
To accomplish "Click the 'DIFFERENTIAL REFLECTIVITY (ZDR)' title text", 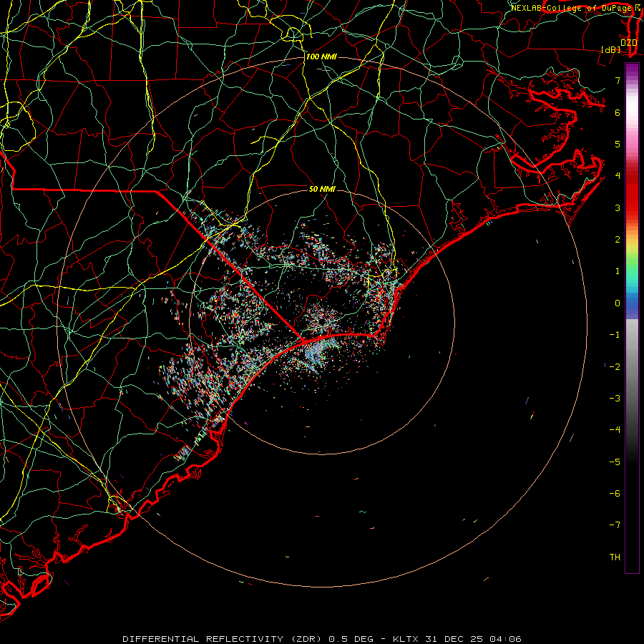I will [223, 639].
